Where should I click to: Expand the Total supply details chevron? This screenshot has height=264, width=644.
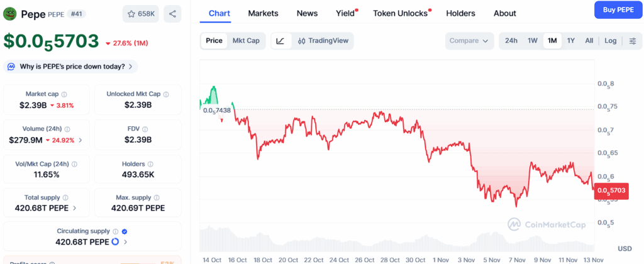tap(75, 208)
